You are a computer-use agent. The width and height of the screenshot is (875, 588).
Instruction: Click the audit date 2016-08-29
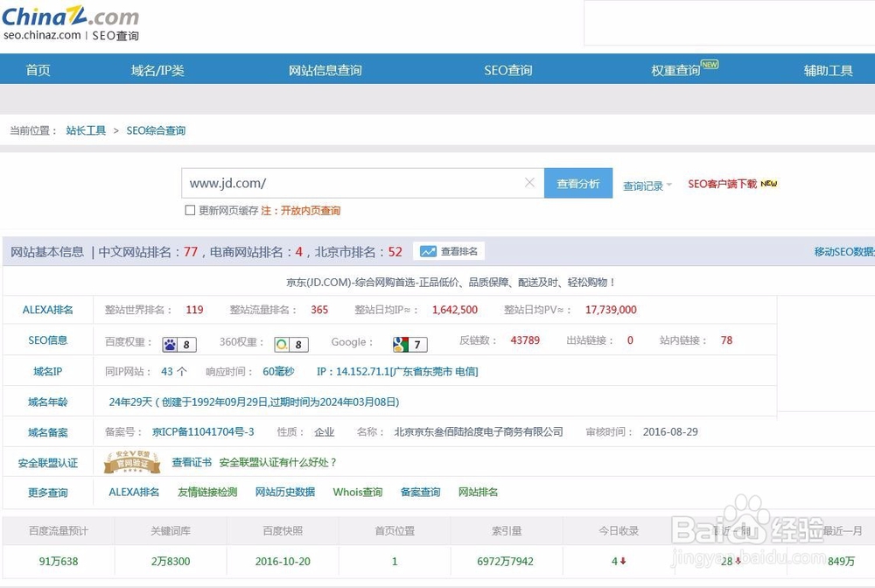[x=670, y=431]
